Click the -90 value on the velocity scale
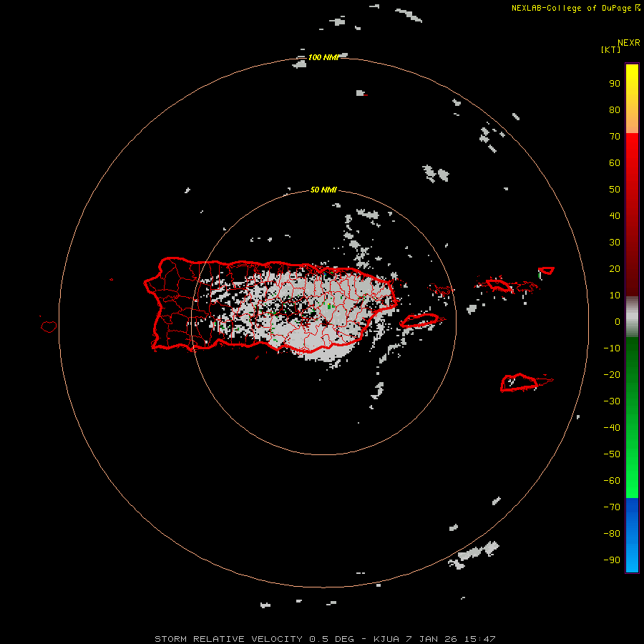644x644 pixels. pyautogui.click(x=612, y=560)
